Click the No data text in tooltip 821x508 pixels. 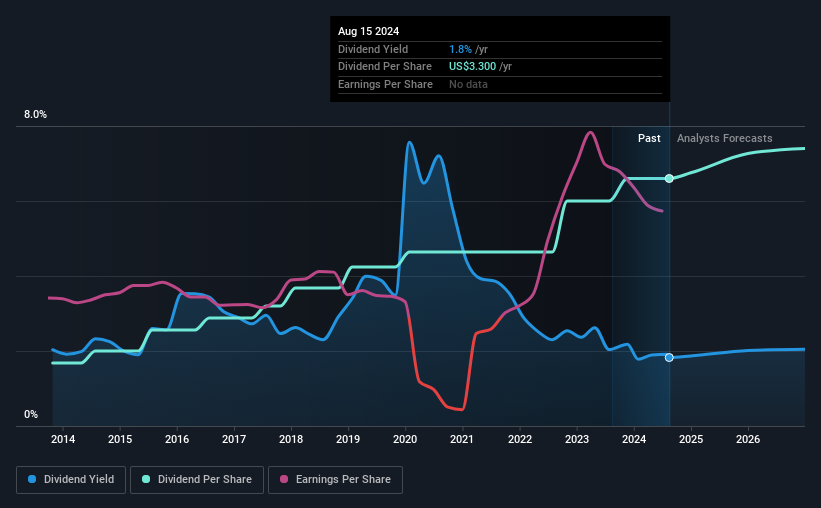pos(468,84)
